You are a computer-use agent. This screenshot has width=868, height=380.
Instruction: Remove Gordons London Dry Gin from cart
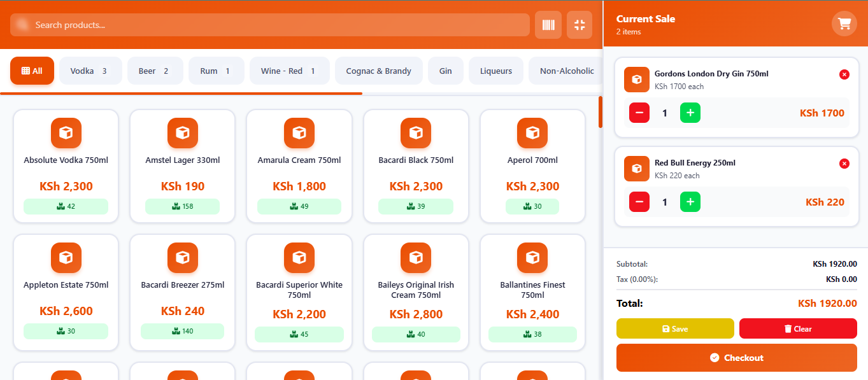point(844,74)
